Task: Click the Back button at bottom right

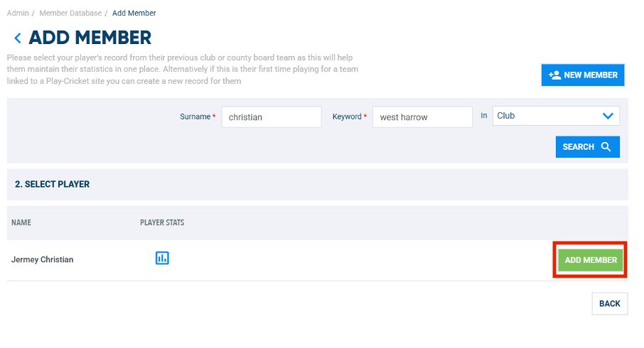Action: 609,303
